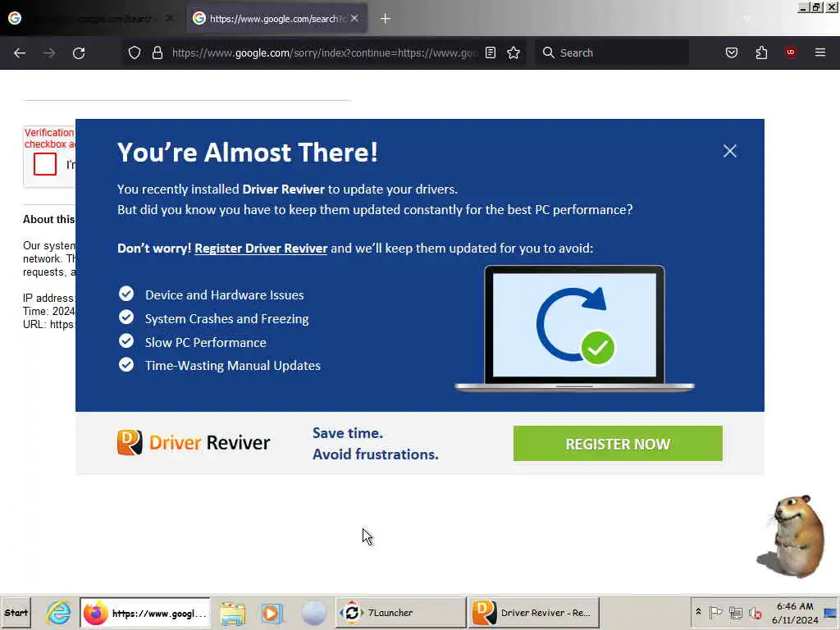Switch to 7Launcher taskbar button
Image resolution: width=840 pixels, height=630 pixels.
tap(400, 613)
